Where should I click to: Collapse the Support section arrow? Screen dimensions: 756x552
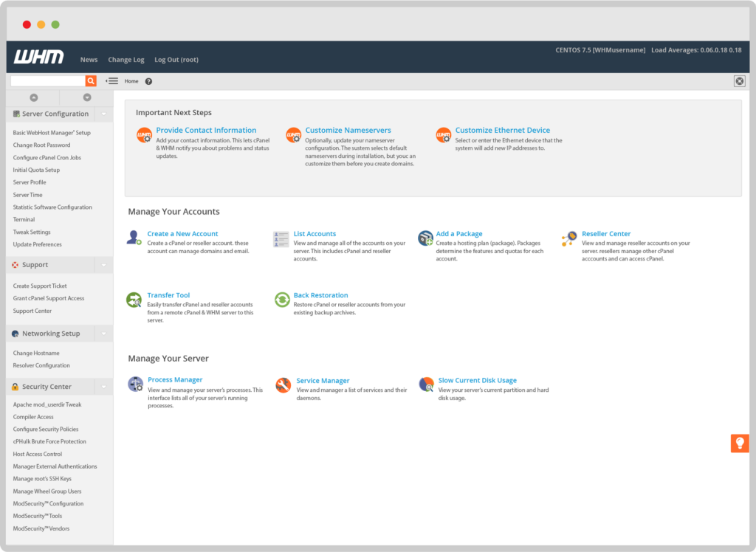coord(104,265)
